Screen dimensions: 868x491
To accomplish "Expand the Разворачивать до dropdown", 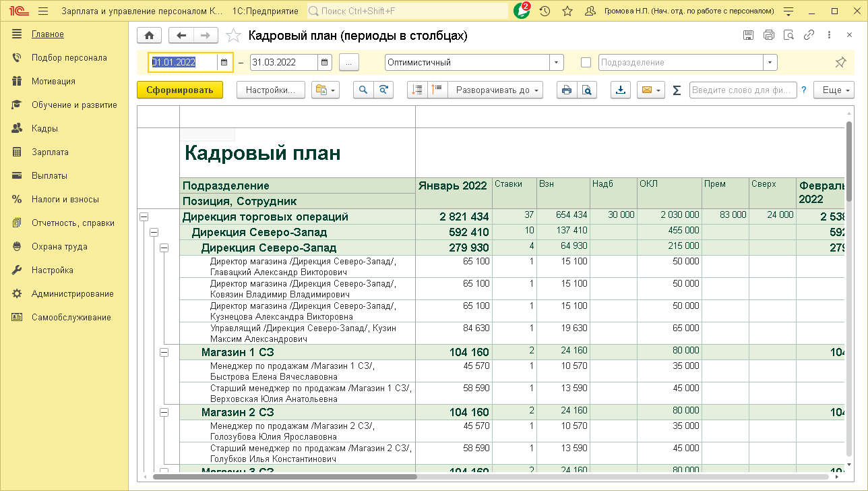I will pos(496,90).
